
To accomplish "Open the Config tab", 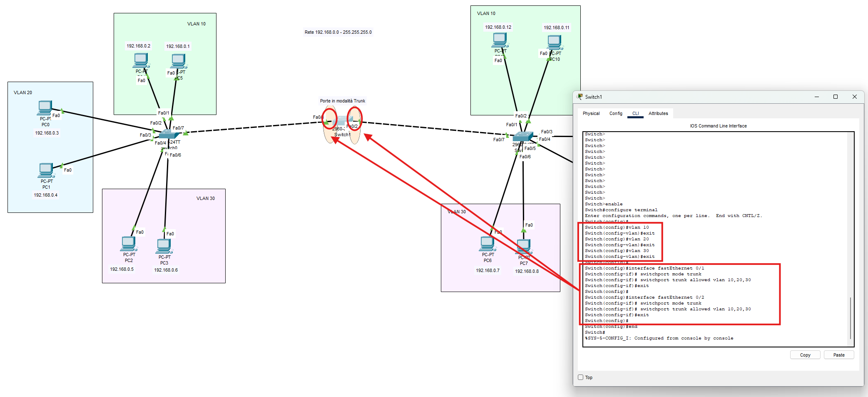I will [x=616, y=113].
